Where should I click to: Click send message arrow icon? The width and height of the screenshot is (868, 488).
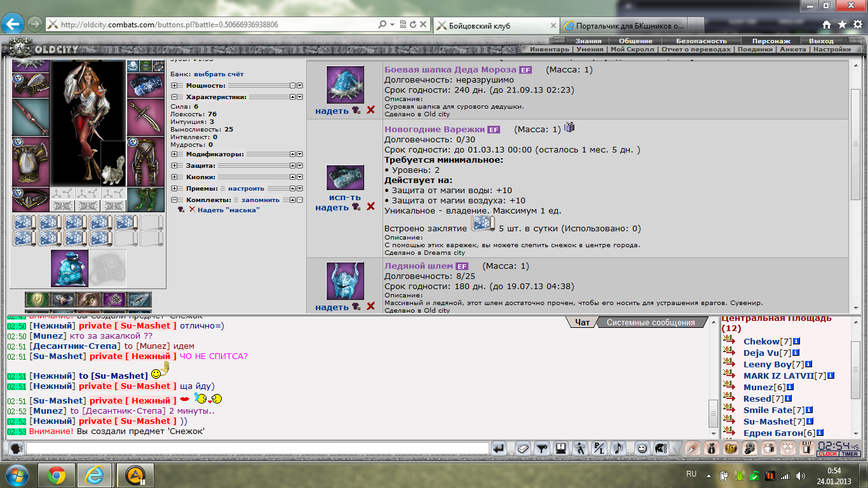click(499, 449)
